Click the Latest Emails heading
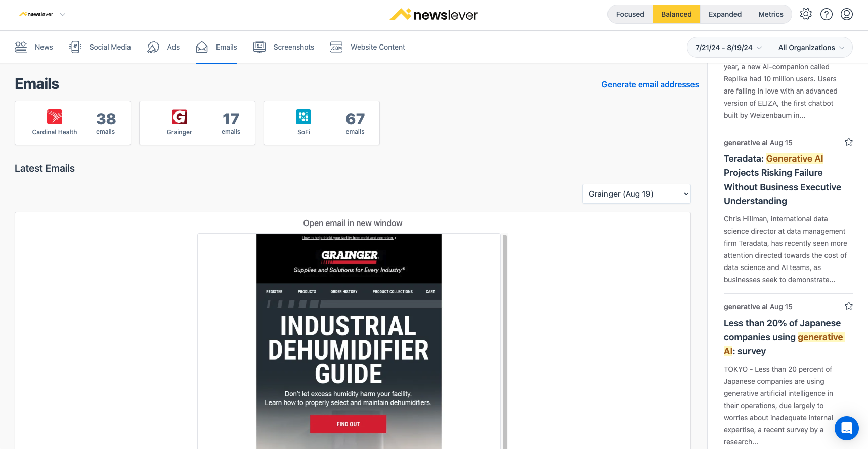This screenshot has width=868, height=449. click(45, 168)
